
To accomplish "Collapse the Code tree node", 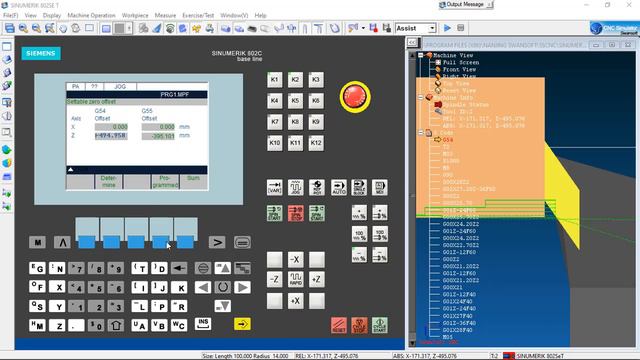I will (420, 133).
